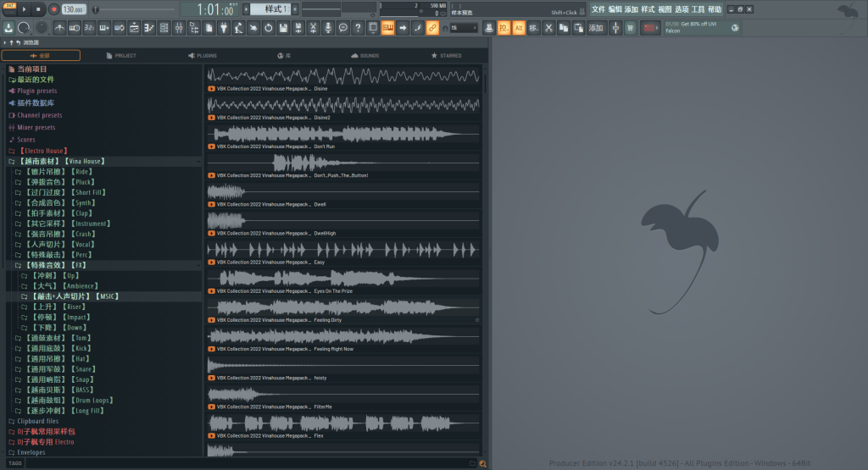The image size is (868, 470).
Task: Click the browser up arrow icon
Action: point(11,42)
